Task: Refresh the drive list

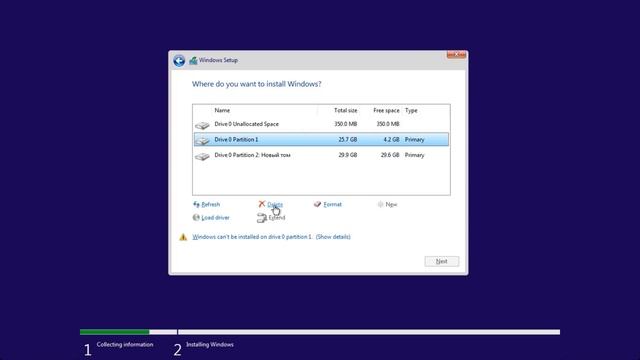Action: tap(211, 204)
